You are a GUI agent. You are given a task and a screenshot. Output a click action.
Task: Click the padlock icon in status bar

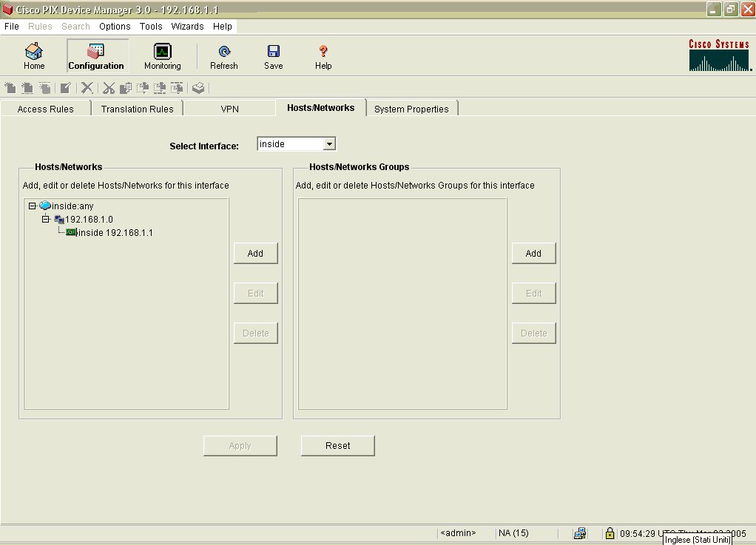610,533
